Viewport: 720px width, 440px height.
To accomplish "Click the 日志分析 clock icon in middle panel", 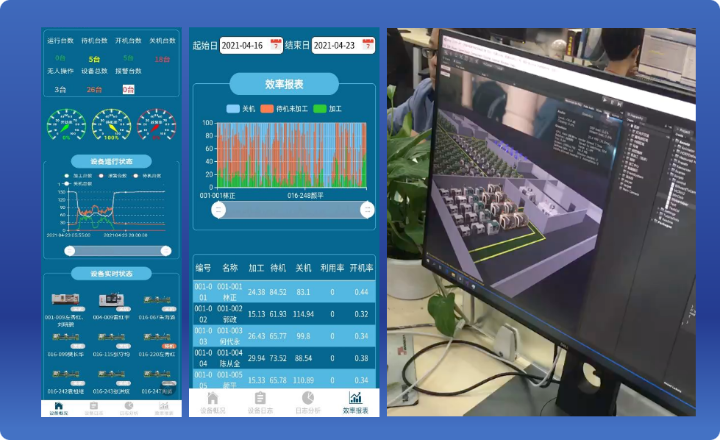I will 306,400.
